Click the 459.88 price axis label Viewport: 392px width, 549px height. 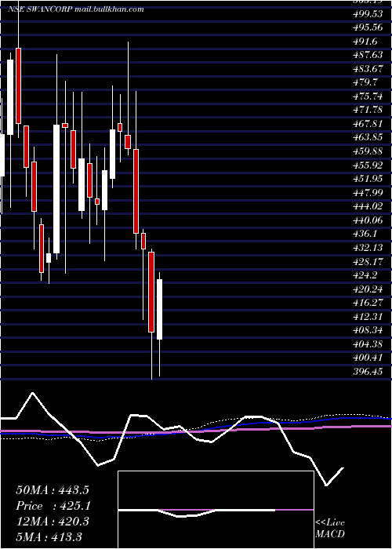pos(368,151)
